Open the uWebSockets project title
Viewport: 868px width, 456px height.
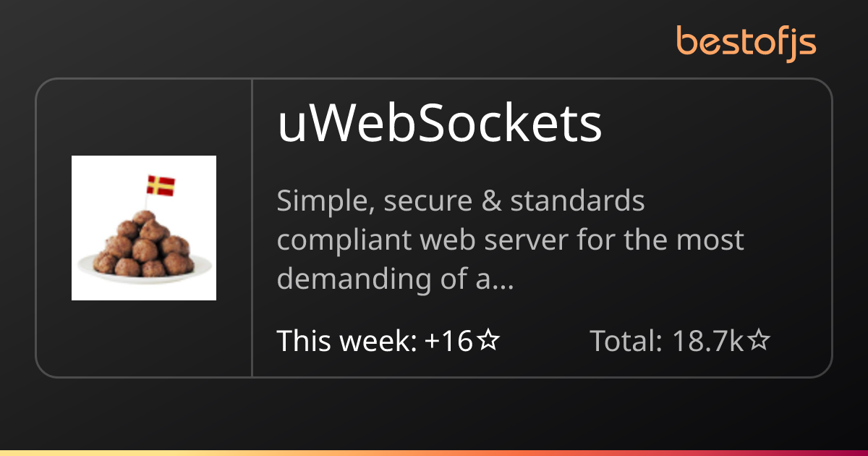click(440, 126)
